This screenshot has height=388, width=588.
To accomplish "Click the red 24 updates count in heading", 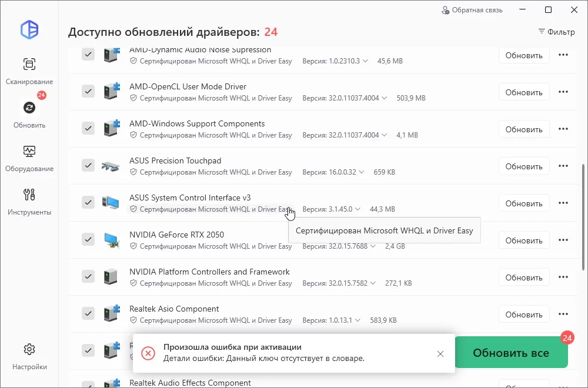I will 270,32.
